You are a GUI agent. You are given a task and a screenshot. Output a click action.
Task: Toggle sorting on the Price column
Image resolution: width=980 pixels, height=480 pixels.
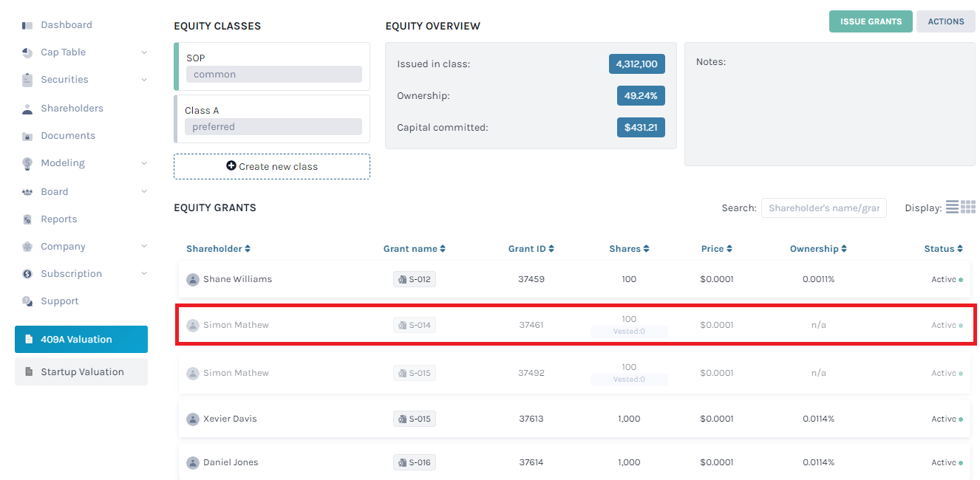click(x=717, y=248)
